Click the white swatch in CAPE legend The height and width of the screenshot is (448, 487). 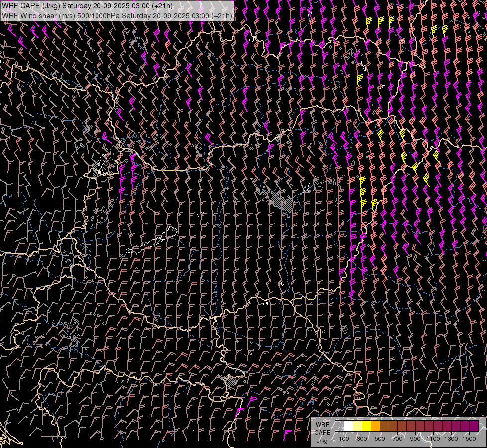348,426
